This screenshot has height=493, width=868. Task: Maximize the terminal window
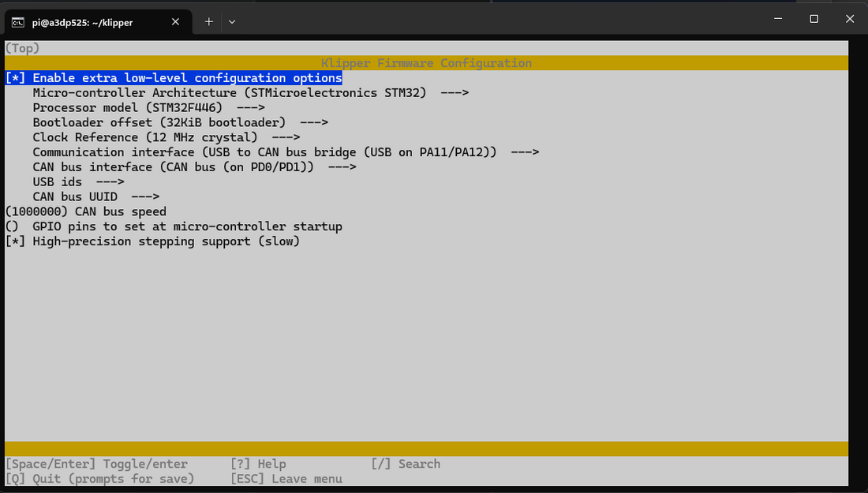click(814, 19)
